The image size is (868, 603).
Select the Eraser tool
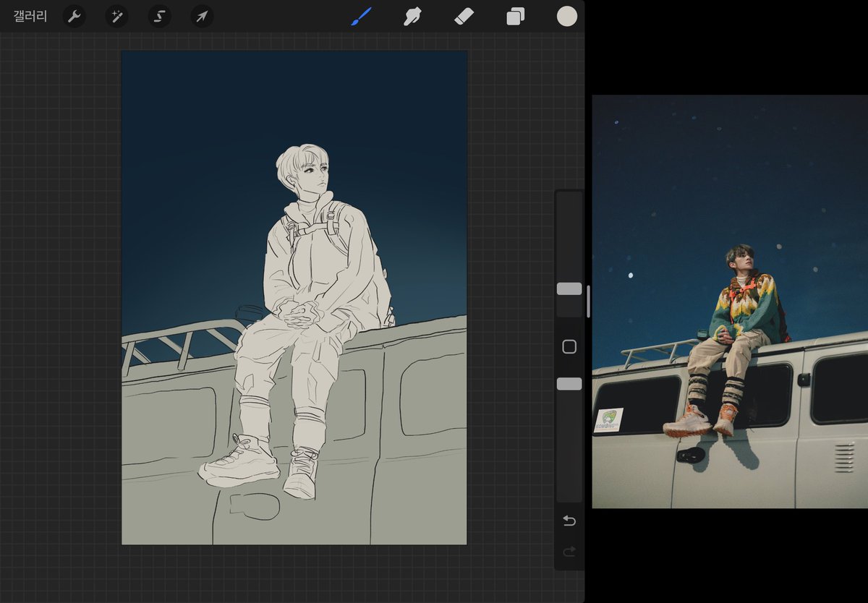[464, 16]
